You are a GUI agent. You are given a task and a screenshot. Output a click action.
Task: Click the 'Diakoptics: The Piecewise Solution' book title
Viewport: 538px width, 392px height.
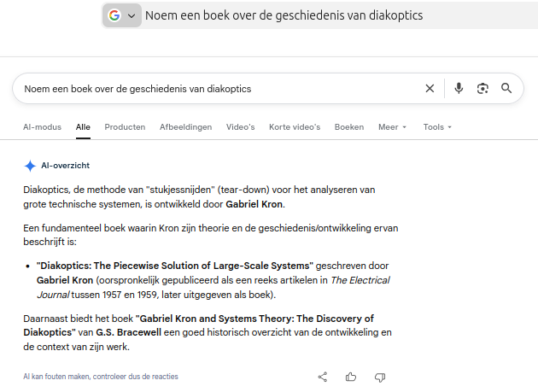(175, 266)
